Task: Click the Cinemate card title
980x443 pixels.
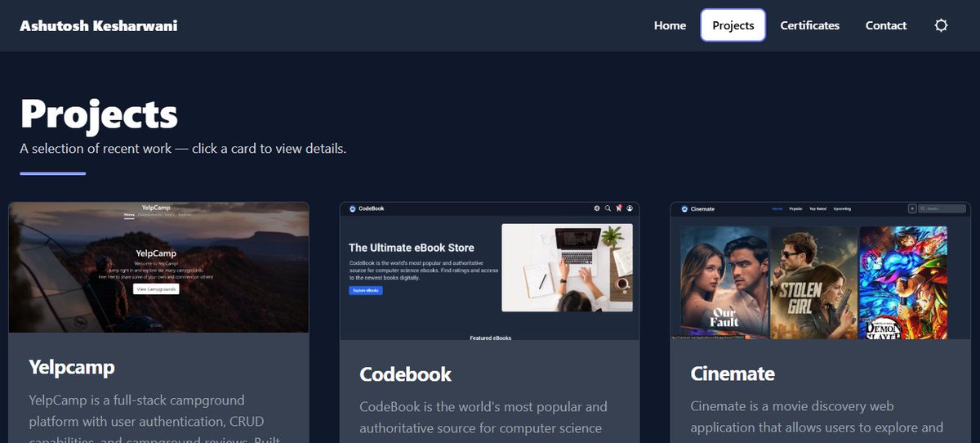Action: [733, 374]
